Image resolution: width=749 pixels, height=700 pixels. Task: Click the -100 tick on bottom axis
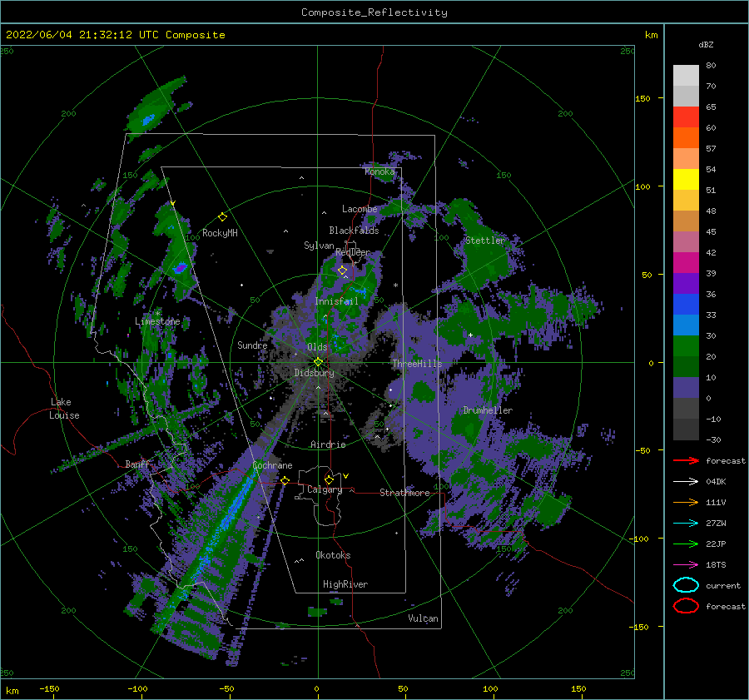coord(137,688)
